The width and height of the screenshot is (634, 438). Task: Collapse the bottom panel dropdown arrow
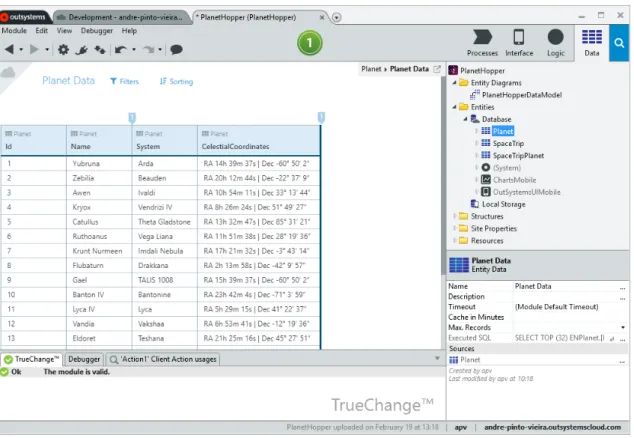(437, 358)
